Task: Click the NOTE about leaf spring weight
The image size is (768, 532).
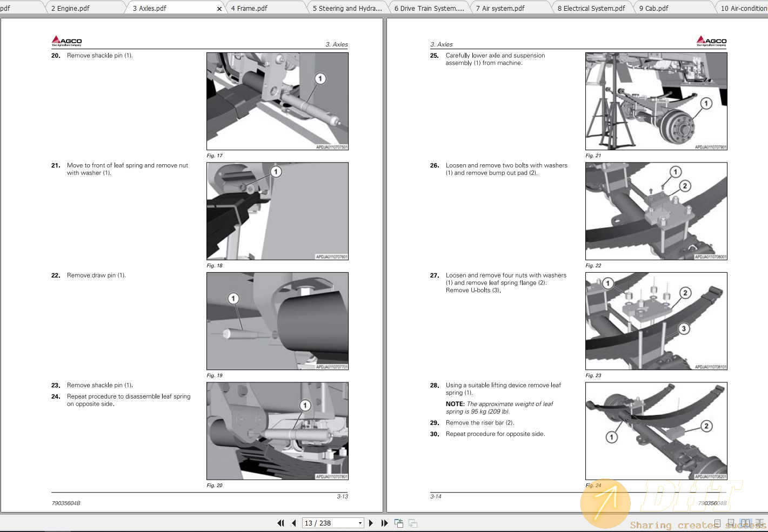Action: coord(499,408)
